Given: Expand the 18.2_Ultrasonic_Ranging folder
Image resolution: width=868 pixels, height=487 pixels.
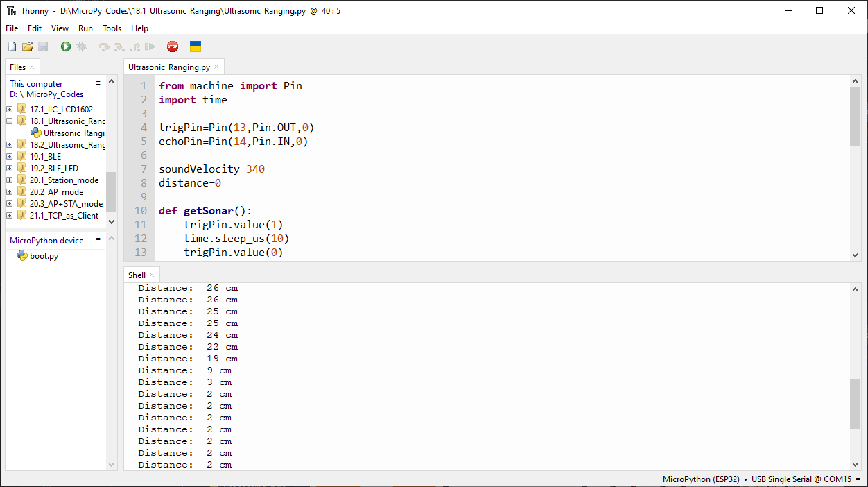Looking at the screenshot, I should click(x=10, y=145).
